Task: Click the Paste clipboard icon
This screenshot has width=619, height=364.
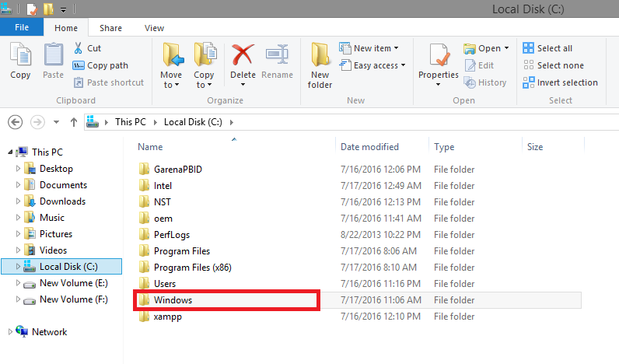Action: 54,54
